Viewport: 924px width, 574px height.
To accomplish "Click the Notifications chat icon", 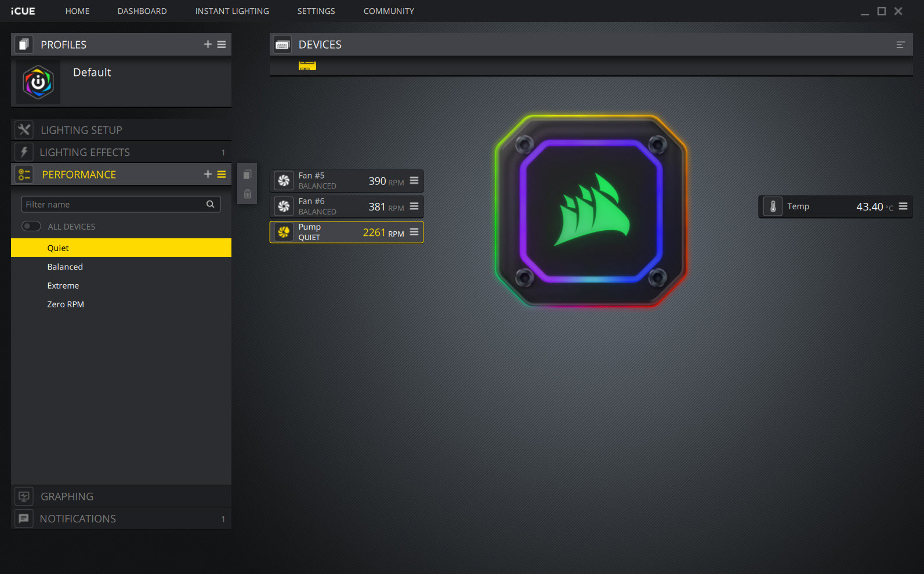I will click(x=24, y=518).
